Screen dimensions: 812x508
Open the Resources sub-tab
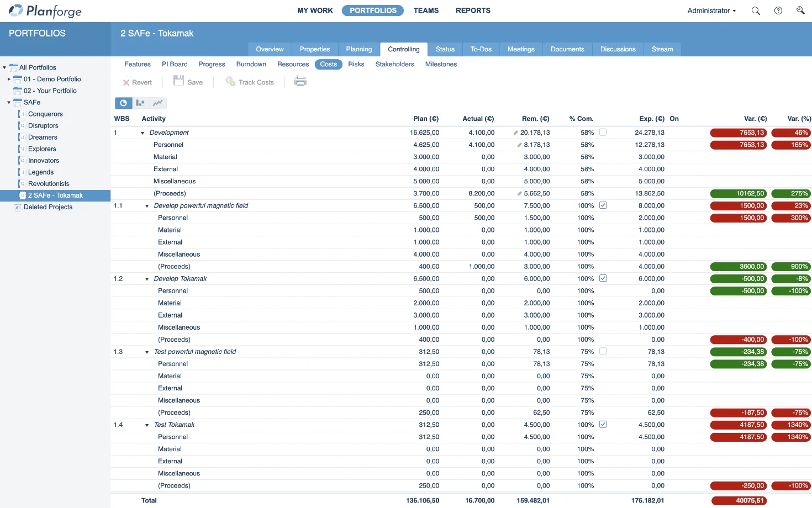[x=293, y=64]
